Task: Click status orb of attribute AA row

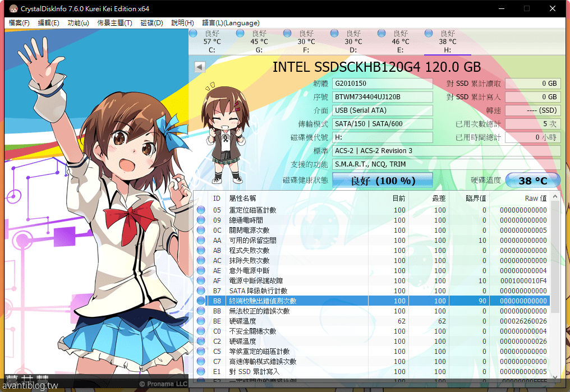Action: (x=201, y=240)
